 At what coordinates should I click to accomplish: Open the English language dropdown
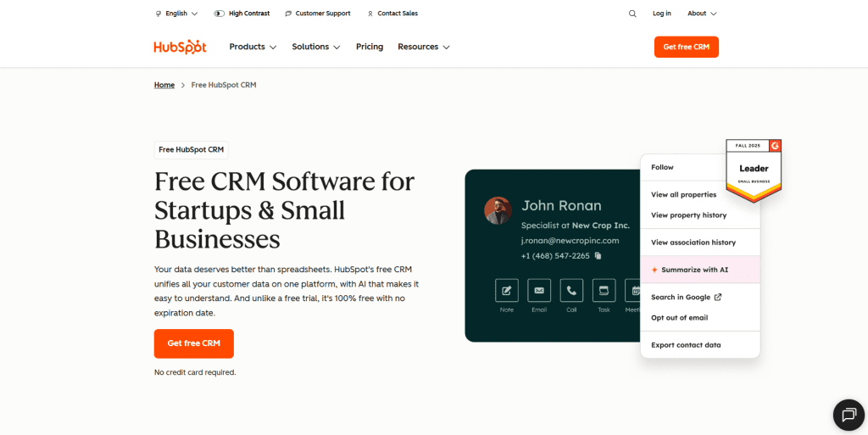176,14
